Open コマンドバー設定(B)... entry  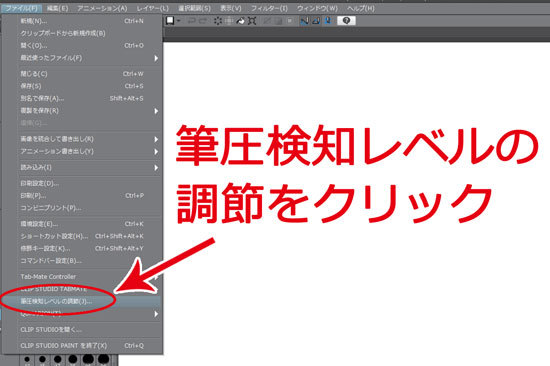coord(82,261)
